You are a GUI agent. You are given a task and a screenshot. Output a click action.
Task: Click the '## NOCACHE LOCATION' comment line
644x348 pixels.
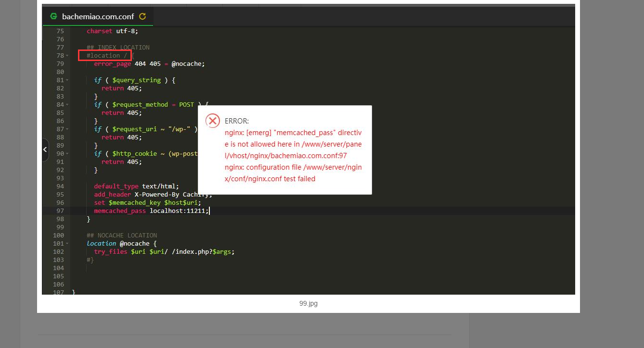(x=122, y=236)
